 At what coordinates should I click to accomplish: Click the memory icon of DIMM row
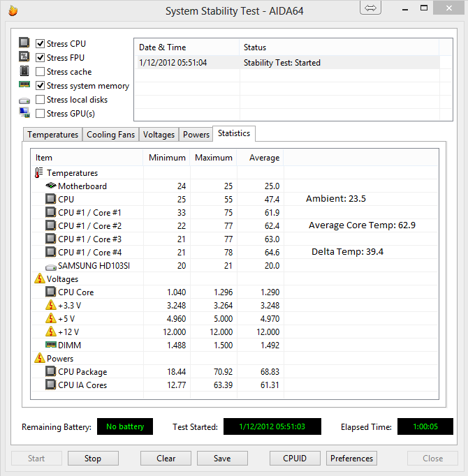pyautogui.click(x=51, y=344)
